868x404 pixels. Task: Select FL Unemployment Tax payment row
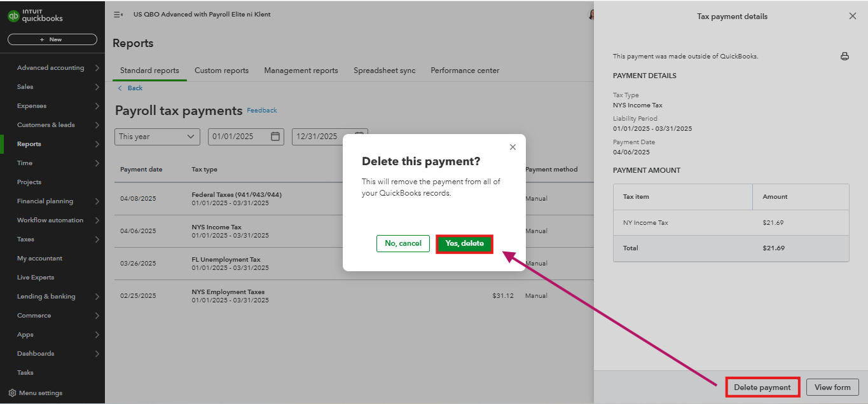[x=354, y=264]
